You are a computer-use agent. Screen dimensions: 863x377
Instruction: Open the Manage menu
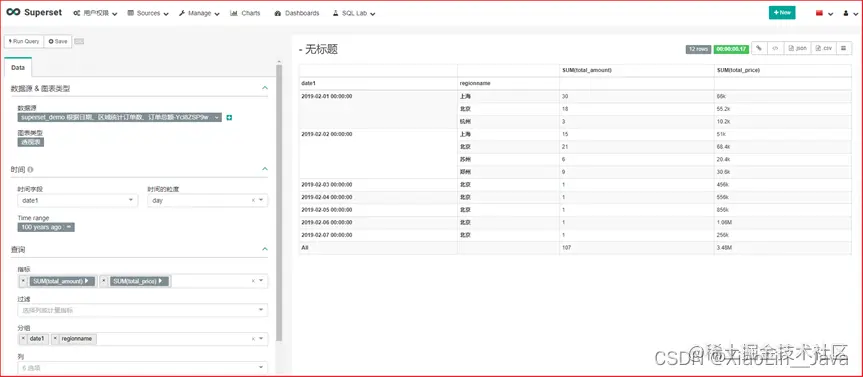click(199, 13)
